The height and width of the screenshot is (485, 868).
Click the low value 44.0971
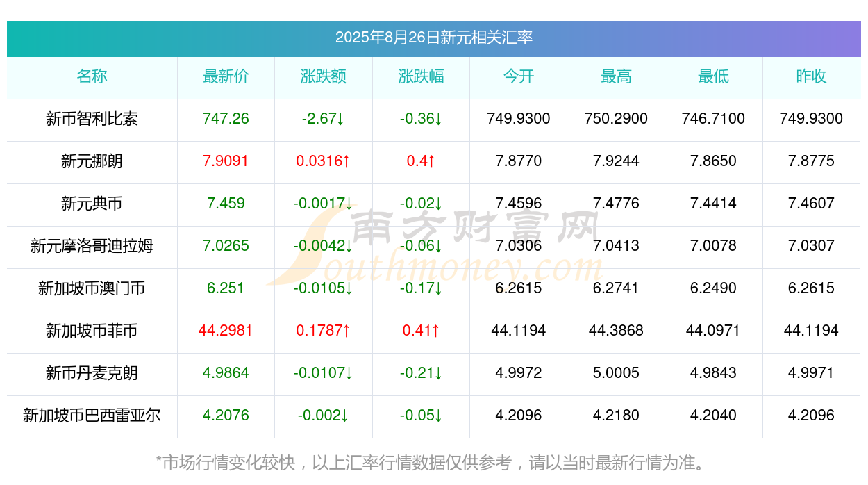[x=714, y=331]
